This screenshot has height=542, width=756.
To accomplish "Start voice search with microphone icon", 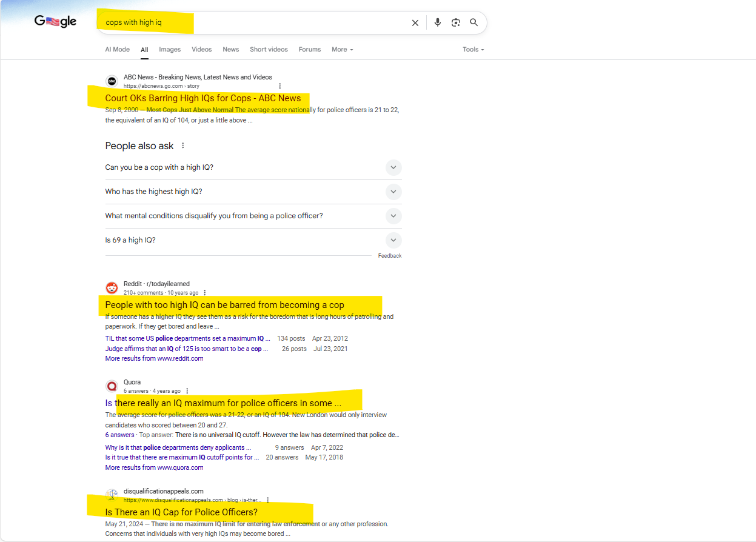I will 438,22.
